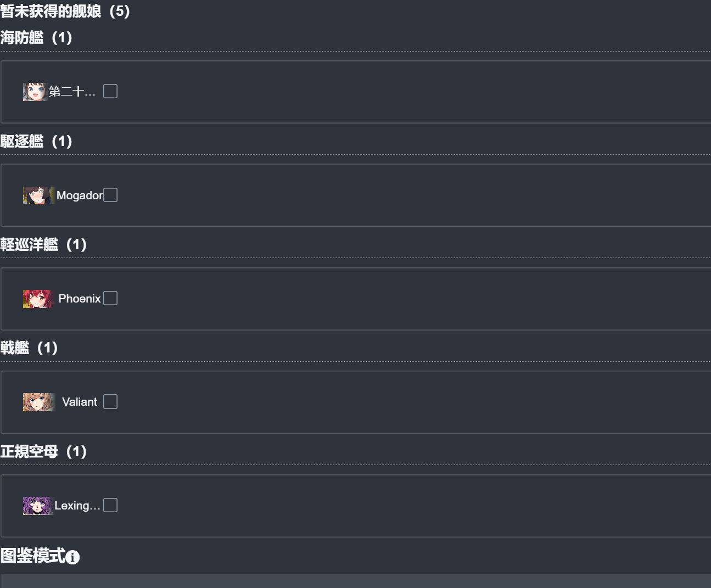Click the 軽巡洋艦 (1) section header
The width and height of the screenshot is (711, 588).
(43, 244)
